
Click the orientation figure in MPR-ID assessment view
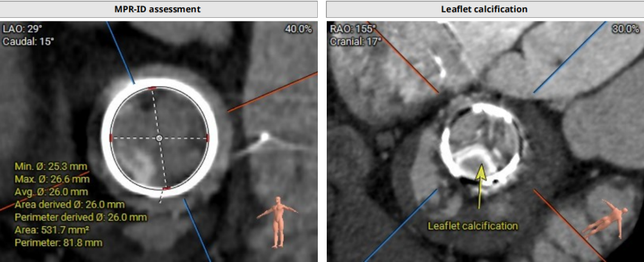(x=278, y=222)
